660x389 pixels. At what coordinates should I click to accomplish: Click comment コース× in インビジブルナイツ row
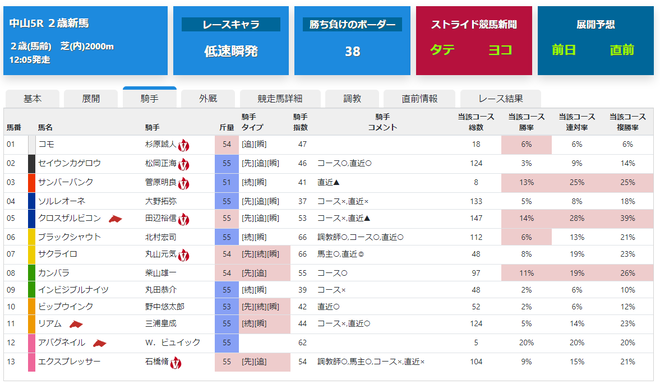click(x=332, y=290)
